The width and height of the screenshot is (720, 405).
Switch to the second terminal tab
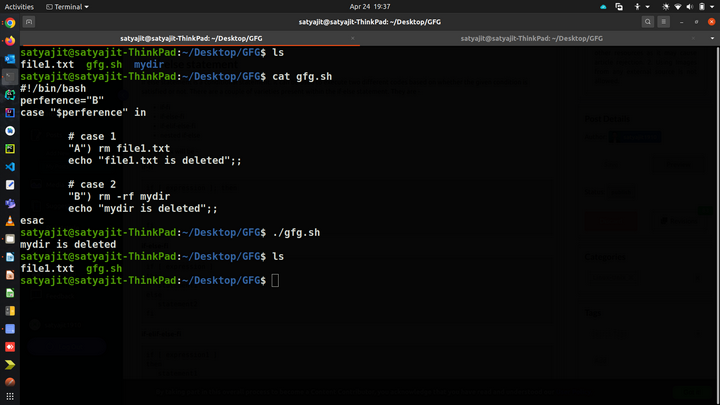[x=532, y=39]
